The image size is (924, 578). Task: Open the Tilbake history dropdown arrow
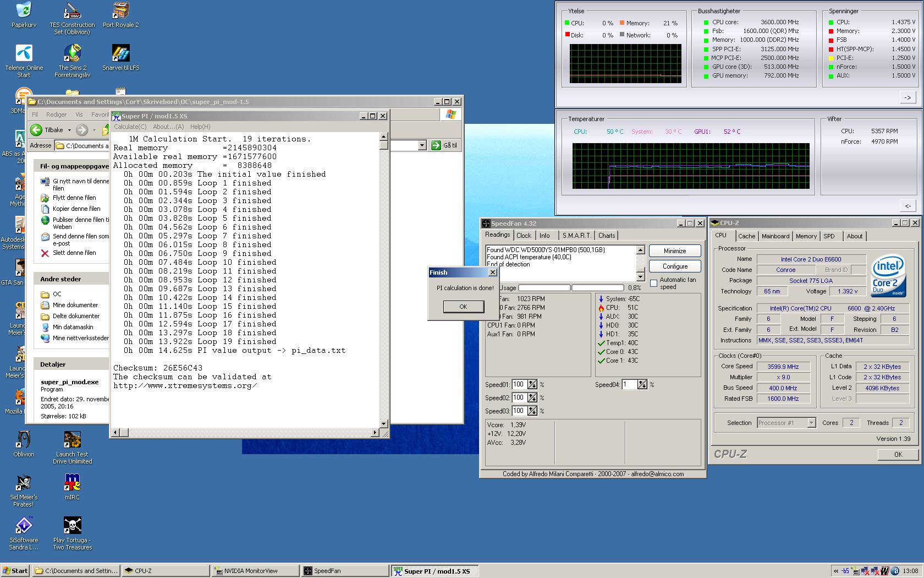[x=69, y=130]
